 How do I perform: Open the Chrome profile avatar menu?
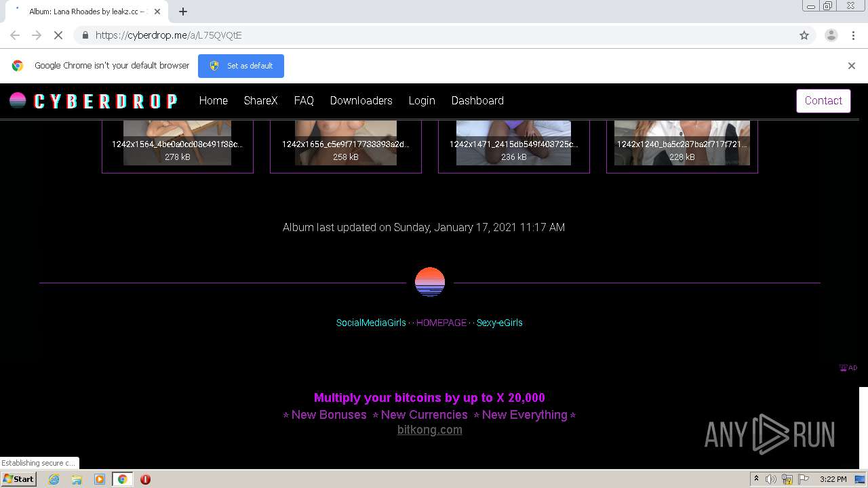coord(831,35)
